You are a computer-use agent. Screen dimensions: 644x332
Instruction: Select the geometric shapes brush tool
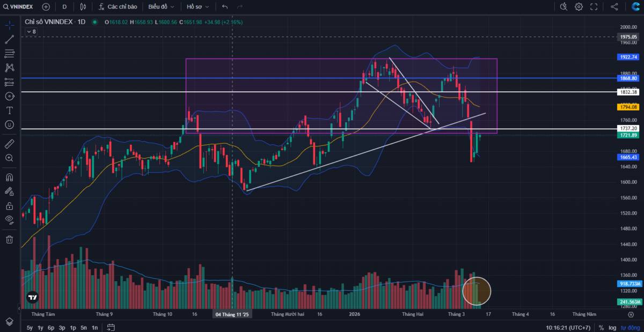click(x=9, y=96)
